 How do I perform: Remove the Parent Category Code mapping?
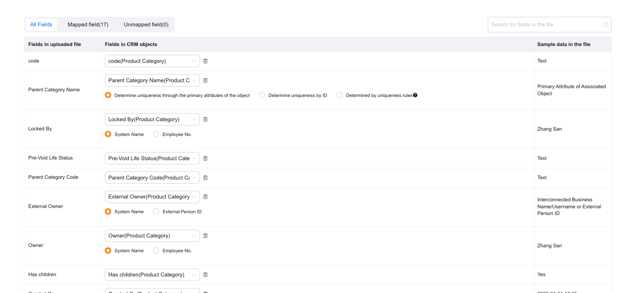pyautogui.click(x=206, y=178)
